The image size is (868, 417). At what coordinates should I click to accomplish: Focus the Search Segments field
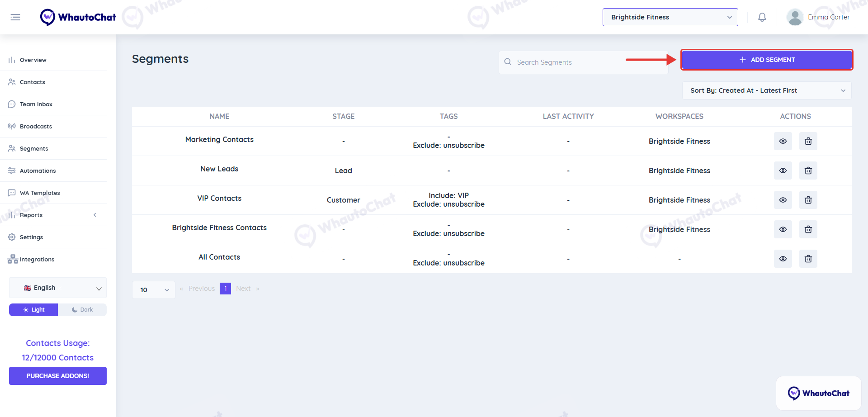[x=584, y=62]
